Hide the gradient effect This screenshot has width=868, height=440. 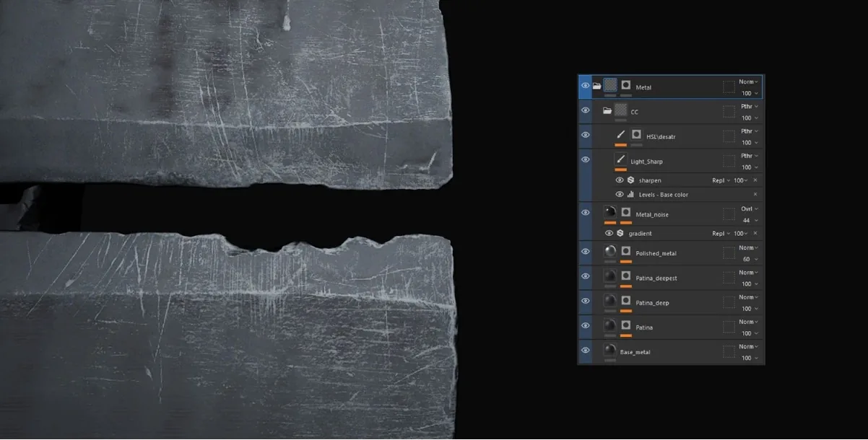click(x=609, y=234)
